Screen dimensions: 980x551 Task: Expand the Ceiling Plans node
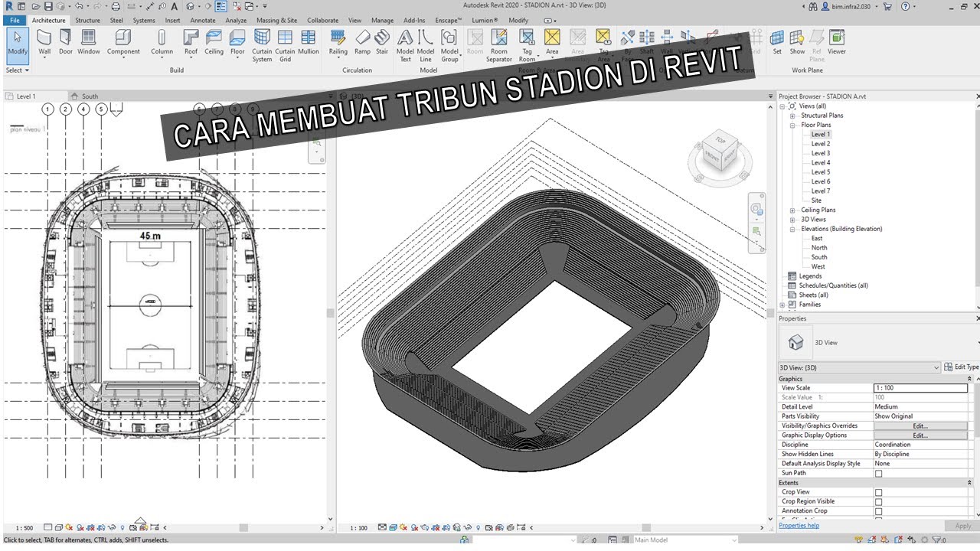(x=793, y=210)
